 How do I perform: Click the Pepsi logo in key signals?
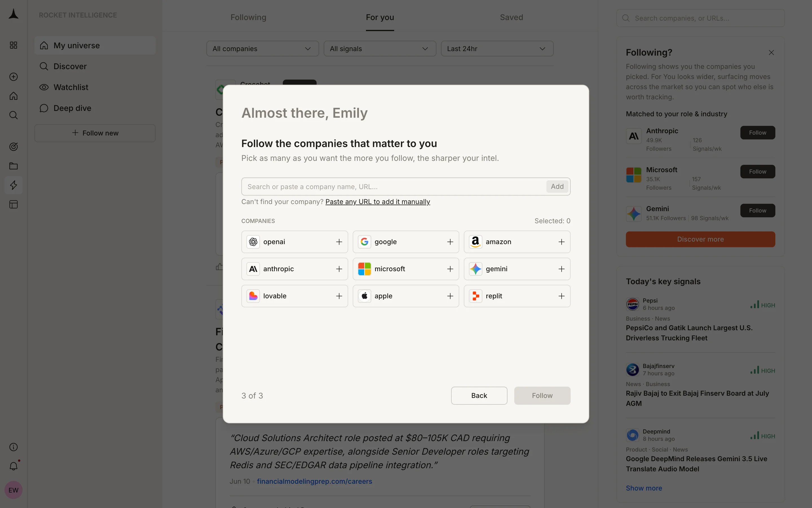(x=632, y=304)
